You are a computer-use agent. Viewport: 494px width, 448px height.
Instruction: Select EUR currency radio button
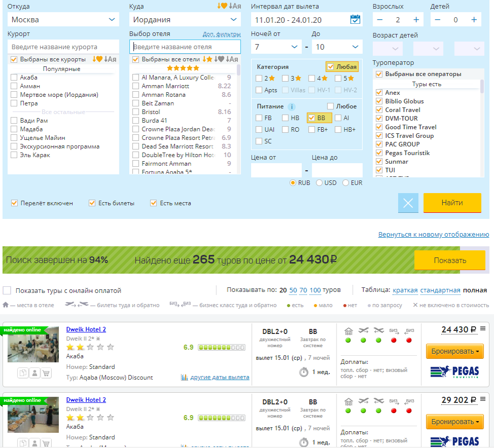pos(346,183)
